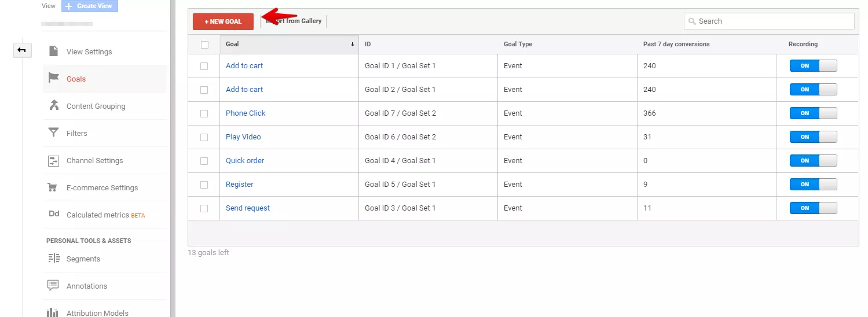Click the Recording column header
Screen dimensions: 868x317
pyautogui.click(x=818, y=44)
